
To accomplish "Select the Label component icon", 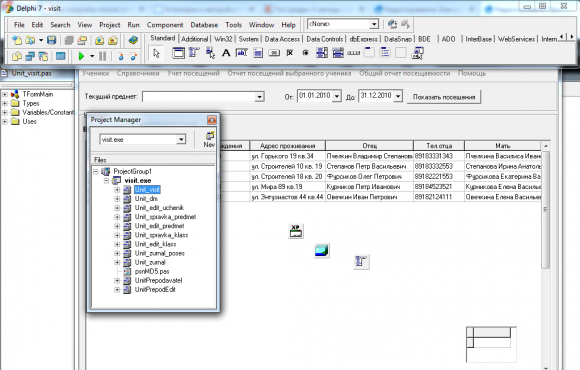I will click(226, 53).
